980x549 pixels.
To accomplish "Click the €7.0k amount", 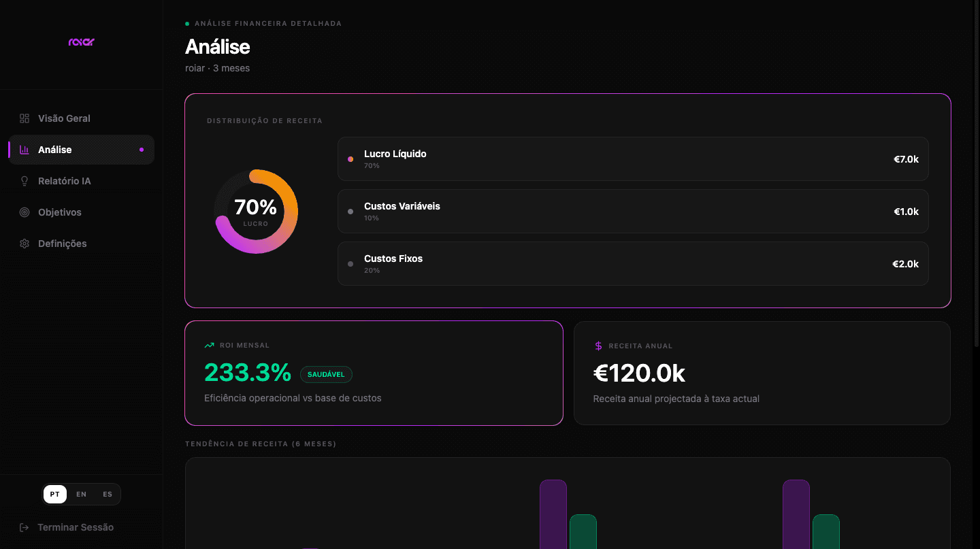I will (x=906, y=159).
